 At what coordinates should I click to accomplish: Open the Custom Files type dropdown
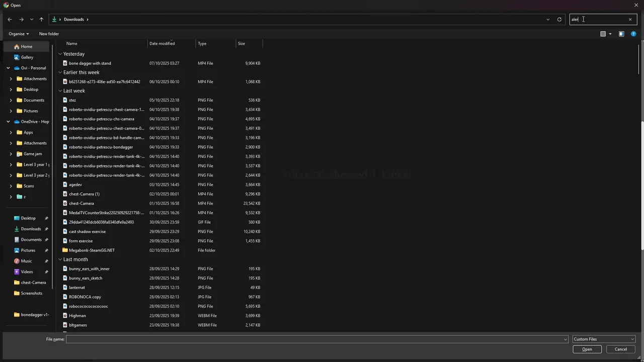[603, 339]
